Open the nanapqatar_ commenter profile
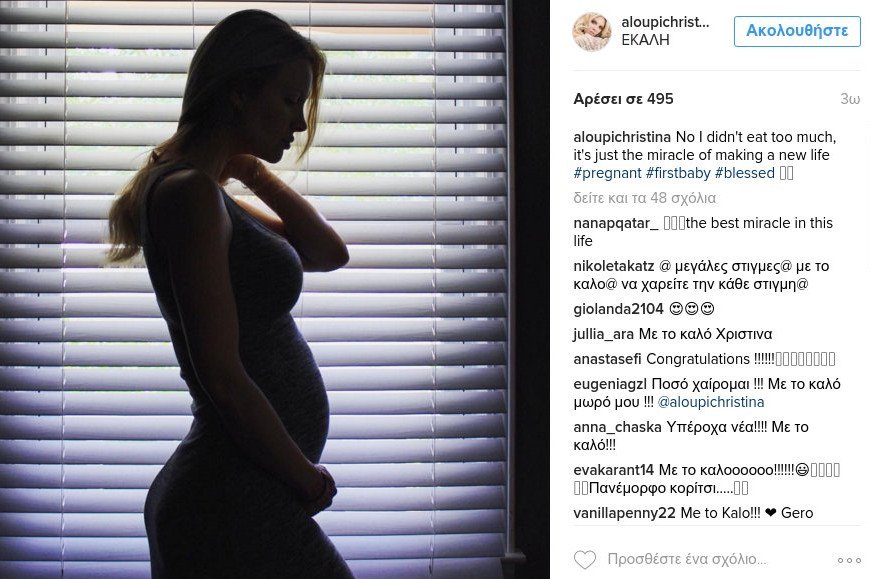 (x=616, y=223)
